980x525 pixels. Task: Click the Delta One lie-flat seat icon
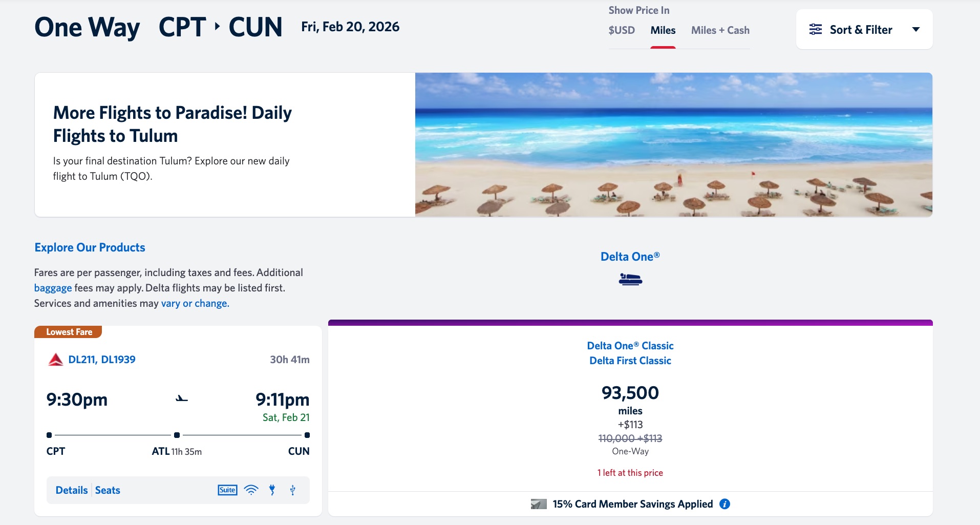[630, 279]
